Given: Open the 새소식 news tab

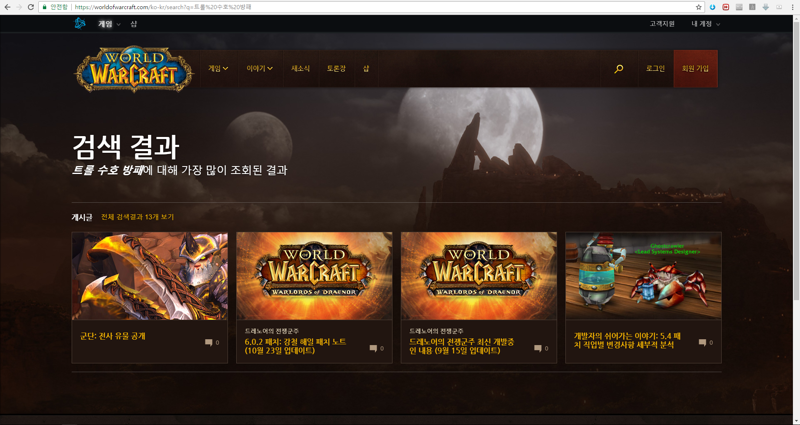Looking at the screenshot, I should 300,68.
